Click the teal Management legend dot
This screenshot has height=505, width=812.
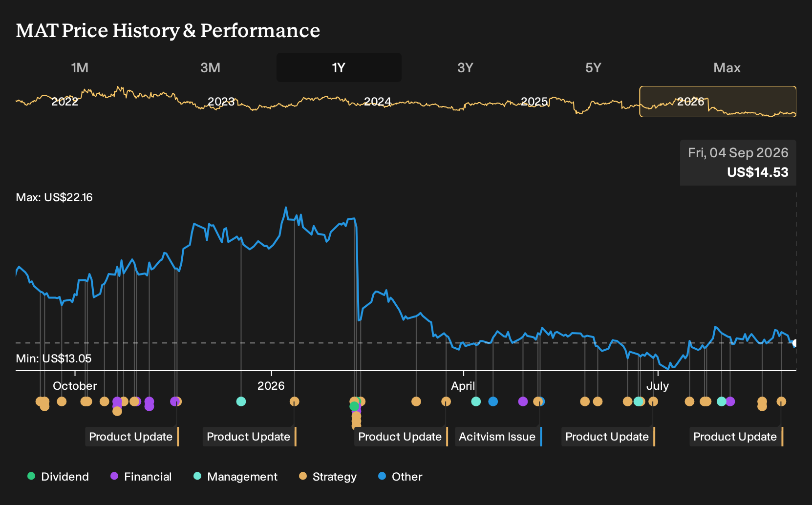[197, 476]
